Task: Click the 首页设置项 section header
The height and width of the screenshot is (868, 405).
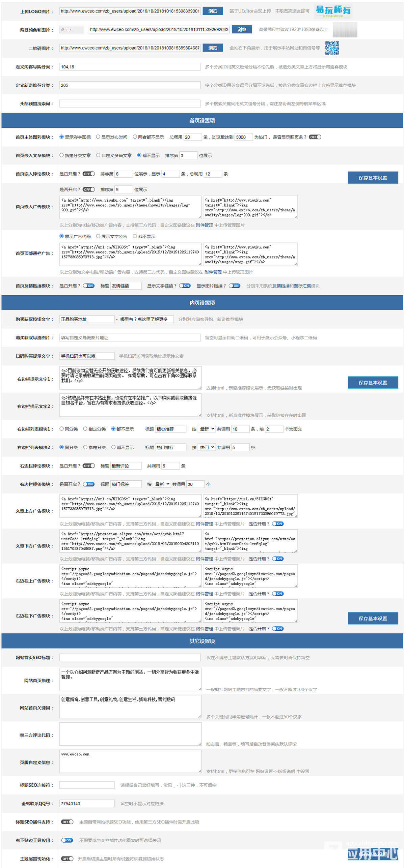Action: pos(202,121)
